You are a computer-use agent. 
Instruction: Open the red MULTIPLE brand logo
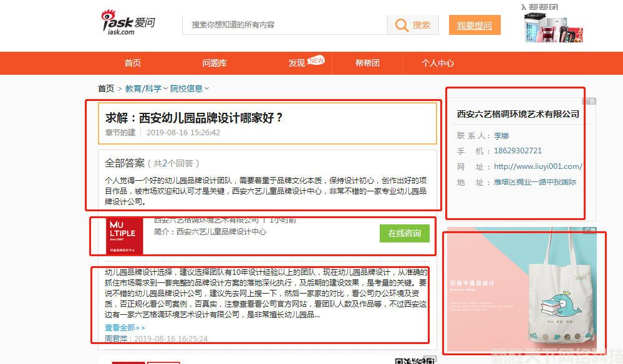tap(125, 236)
